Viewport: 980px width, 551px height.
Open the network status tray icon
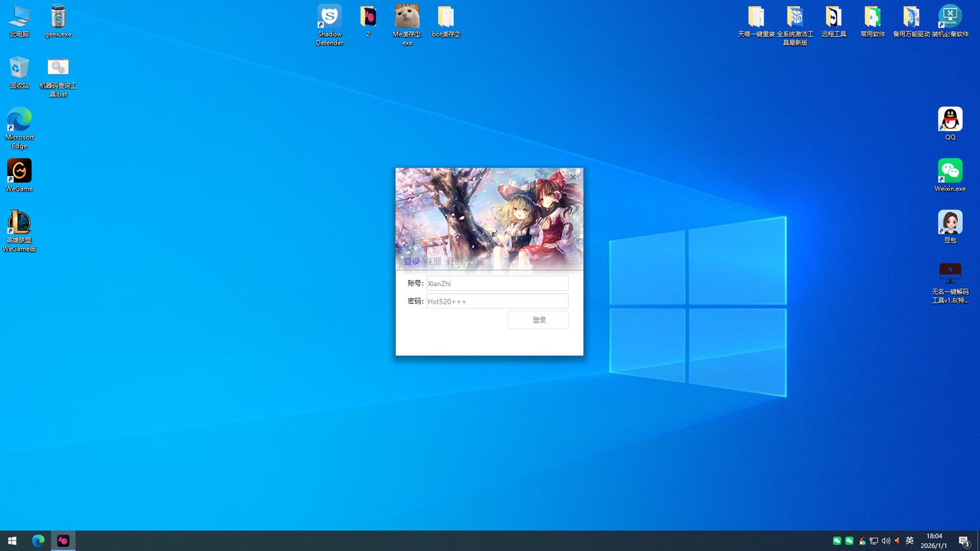pyautogui.click(x=874, y=541)
